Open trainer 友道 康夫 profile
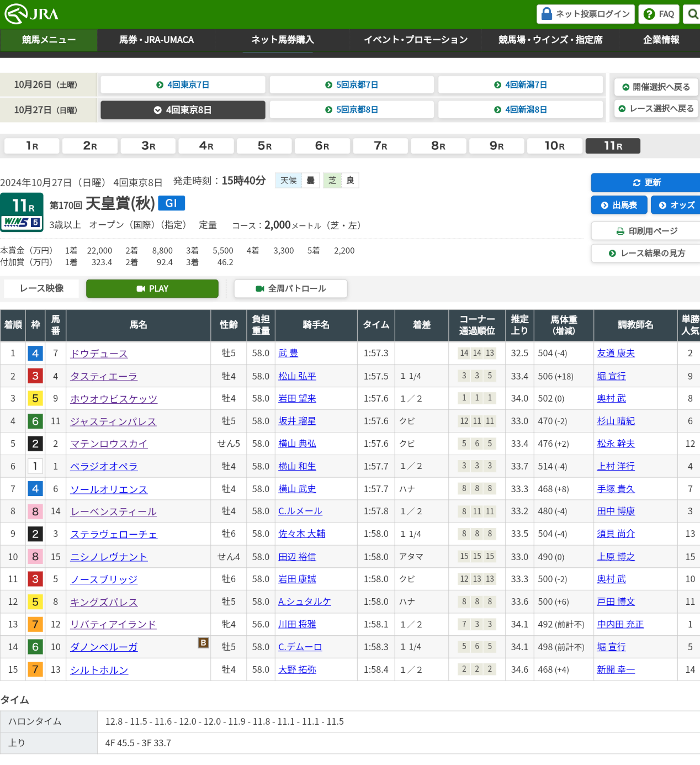The image size is (700, 765). tap(616, 353)
